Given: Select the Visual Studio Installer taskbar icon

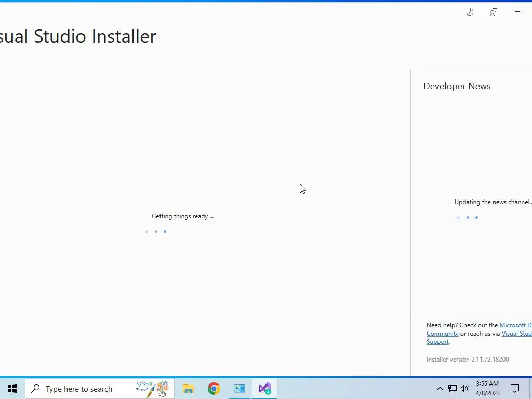Looking at the screenshot, I should click(x=265, y=389).
